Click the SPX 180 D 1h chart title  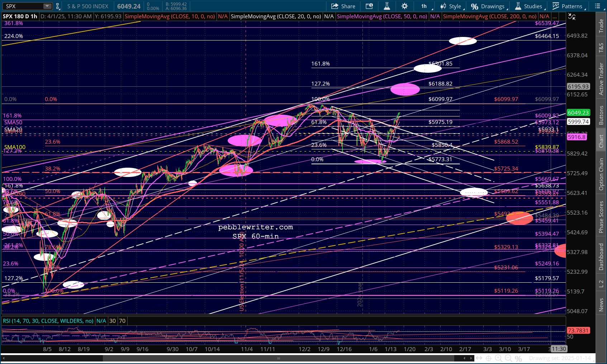(20, 16)
